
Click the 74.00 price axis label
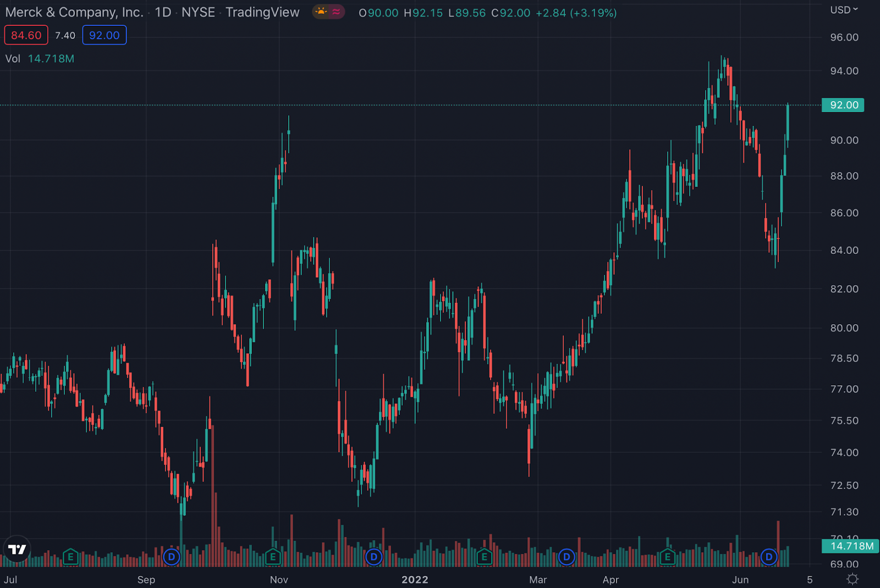[844, 452]
